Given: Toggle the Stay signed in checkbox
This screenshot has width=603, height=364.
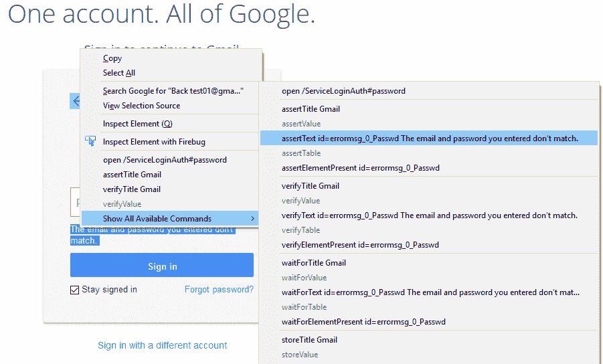Looking at the screenshot, I should point(74,290).
